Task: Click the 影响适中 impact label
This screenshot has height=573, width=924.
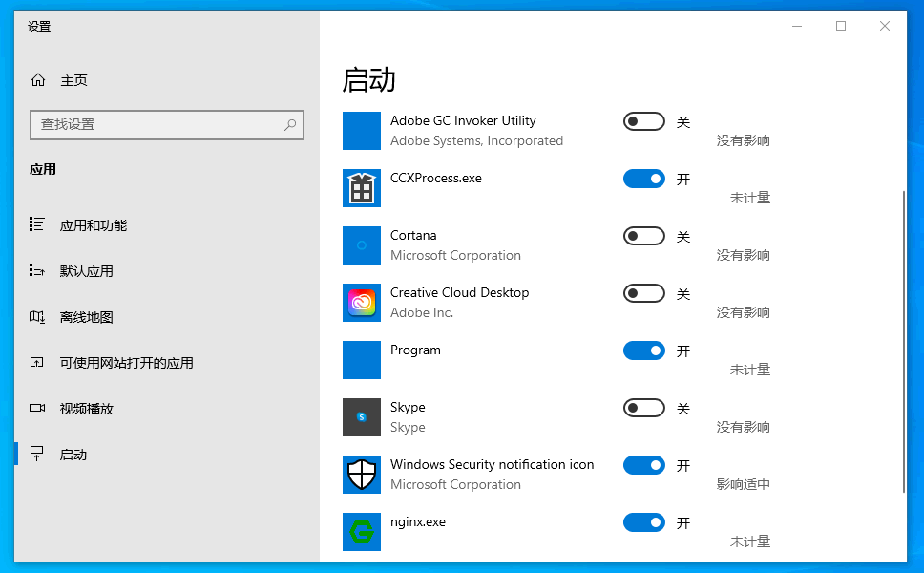Action: tap(743, 484)
